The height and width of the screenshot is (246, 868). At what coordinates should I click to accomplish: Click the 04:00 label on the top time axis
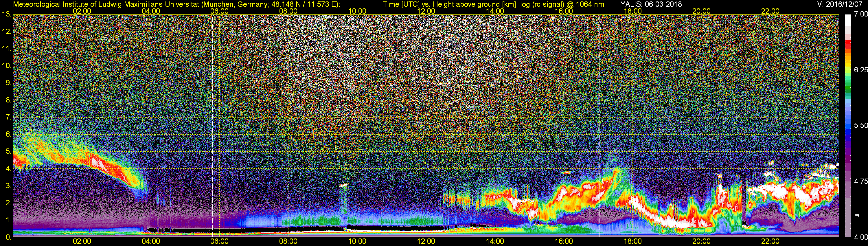[x=151, y=11]
